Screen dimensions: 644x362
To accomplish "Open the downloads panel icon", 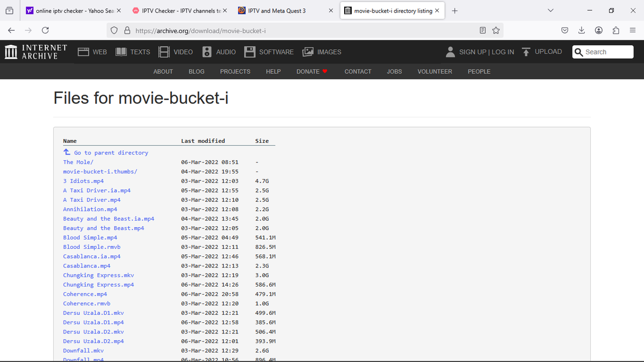I will click(582, 30).
